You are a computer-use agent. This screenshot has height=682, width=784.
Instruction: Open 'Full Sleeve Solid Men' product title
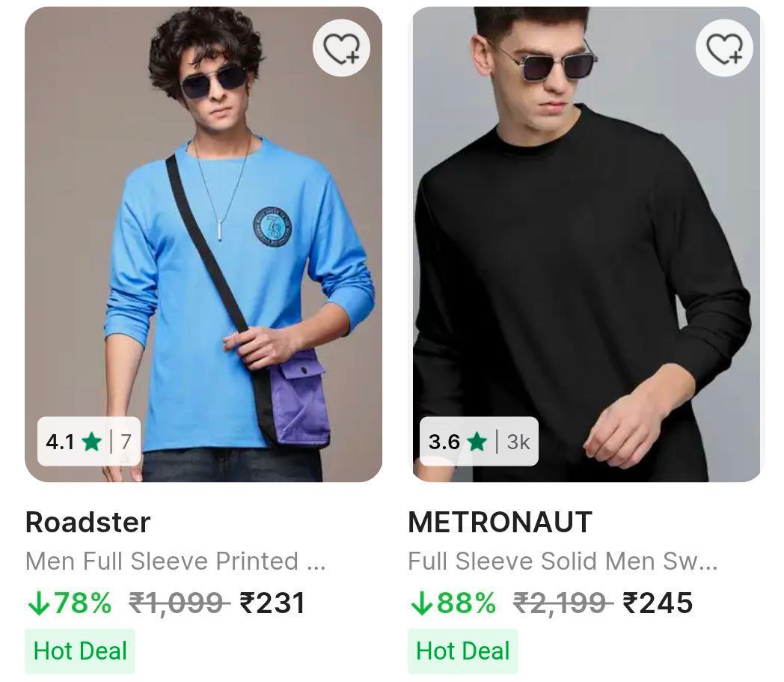pyautogui.click(x=563, y=561)
